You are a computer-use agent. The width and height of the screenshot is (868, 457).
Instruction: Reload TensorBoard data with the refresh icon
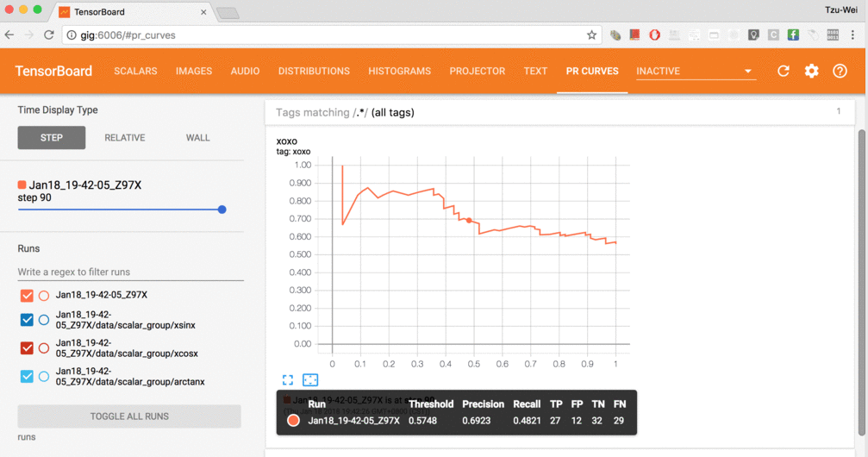[x=784, y=71]
